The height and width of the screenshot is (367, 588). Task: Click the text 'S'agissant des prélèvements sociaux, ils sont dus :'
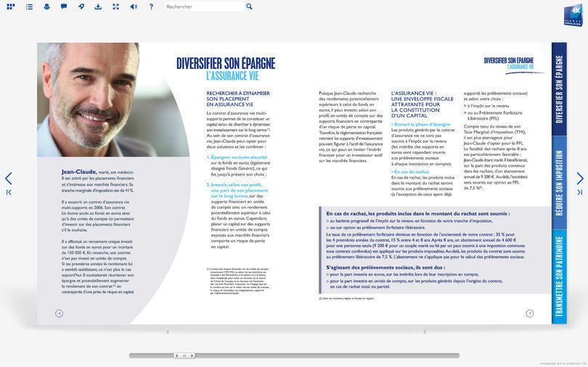385,268
